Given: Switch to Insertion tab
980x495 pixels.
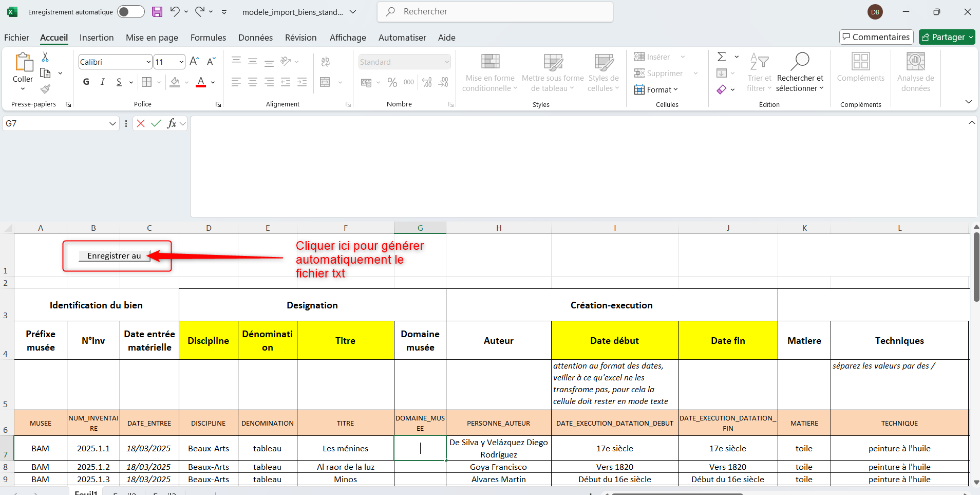Looking at the screenshot, I should point(97,38).
